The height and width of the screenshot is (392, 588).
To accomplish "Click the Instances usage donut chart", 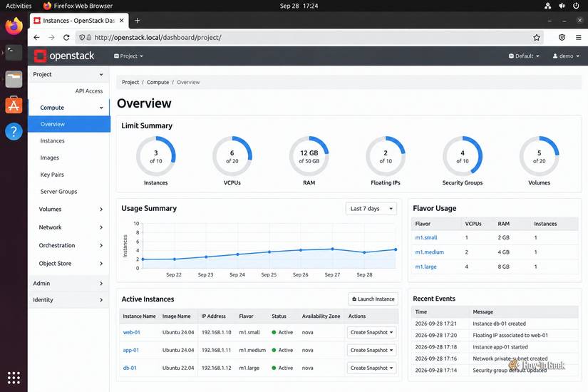I will pos(155,156).
